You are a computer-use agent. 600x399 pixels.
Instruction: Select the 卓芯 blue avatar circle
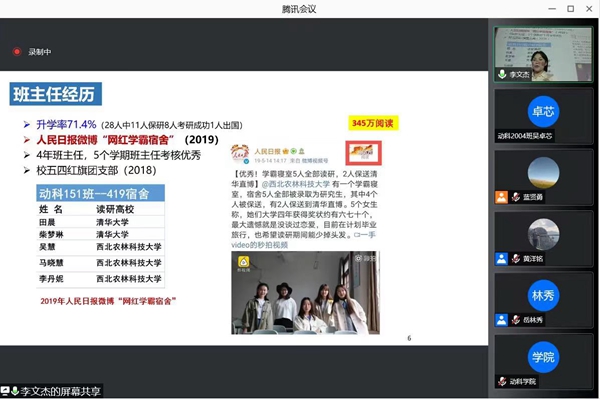coord(543,111)
